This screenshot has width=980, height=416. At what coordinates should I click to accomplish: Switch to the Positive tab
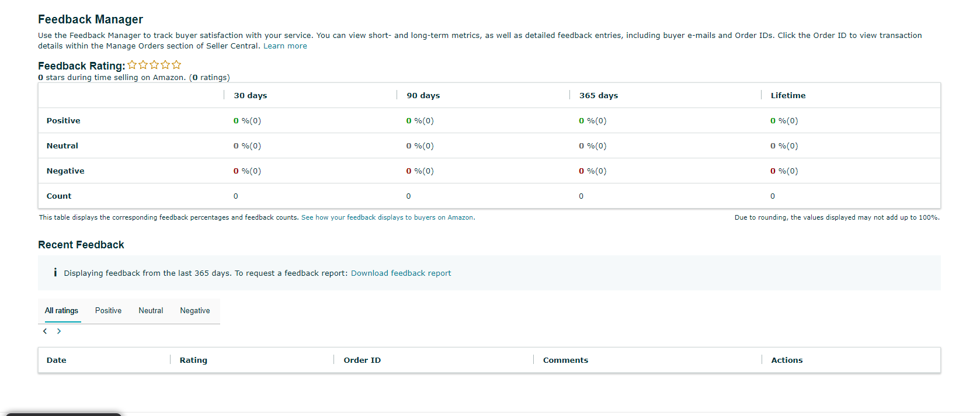108,311
